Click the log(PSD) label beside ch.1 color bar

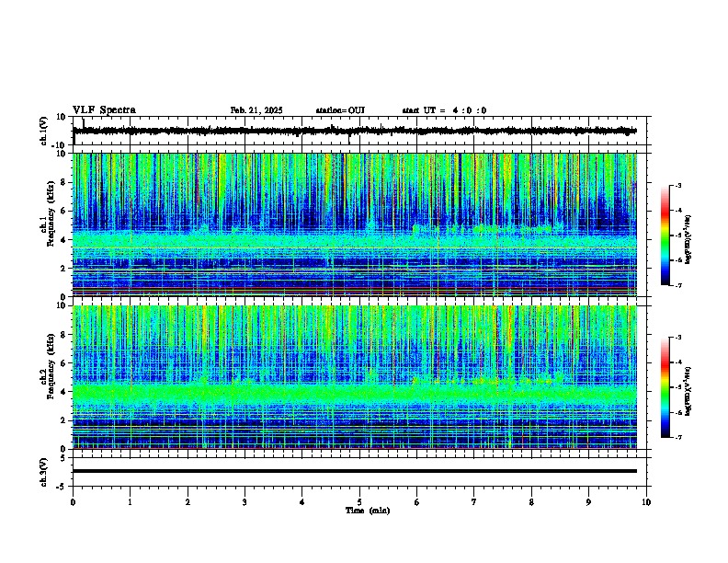(688, 239)
